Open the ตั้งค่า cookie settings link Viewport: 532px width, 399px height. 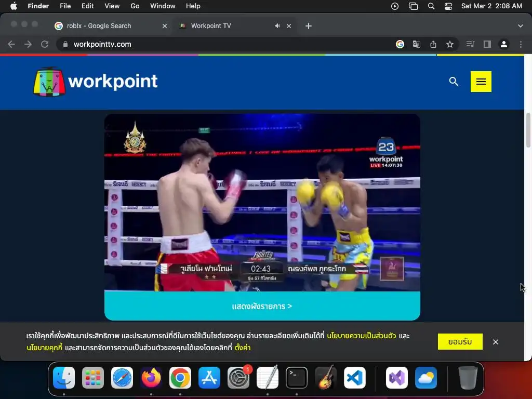pyautogui.click(x=242, y=348)
